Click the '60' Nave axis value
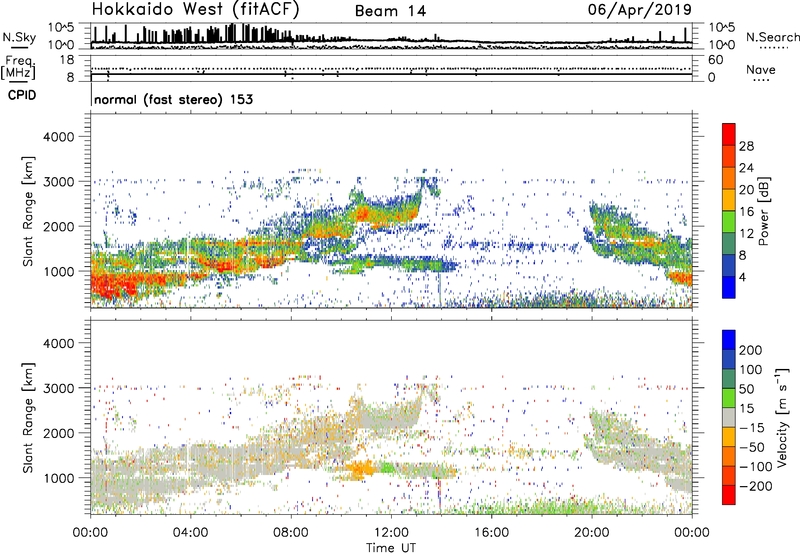The height and width of the screenshot is (554, 800). click(716, 60)
